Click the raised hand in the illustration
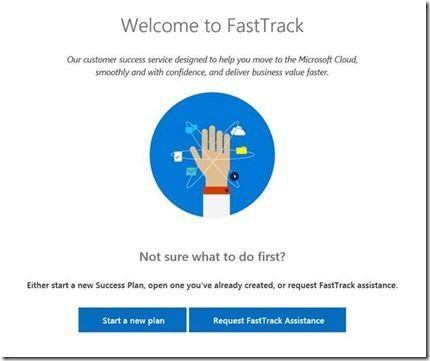 (212, 155)
